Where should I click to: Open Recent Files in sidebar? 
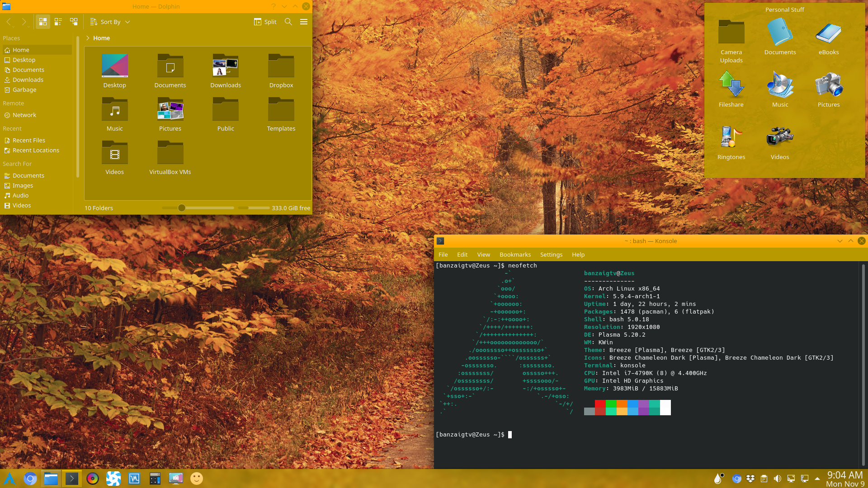click(37, 140)
